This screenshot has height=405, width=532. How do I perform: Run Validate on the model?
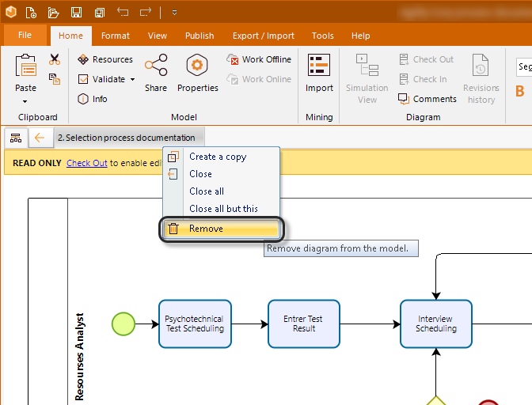pos(102,79)
